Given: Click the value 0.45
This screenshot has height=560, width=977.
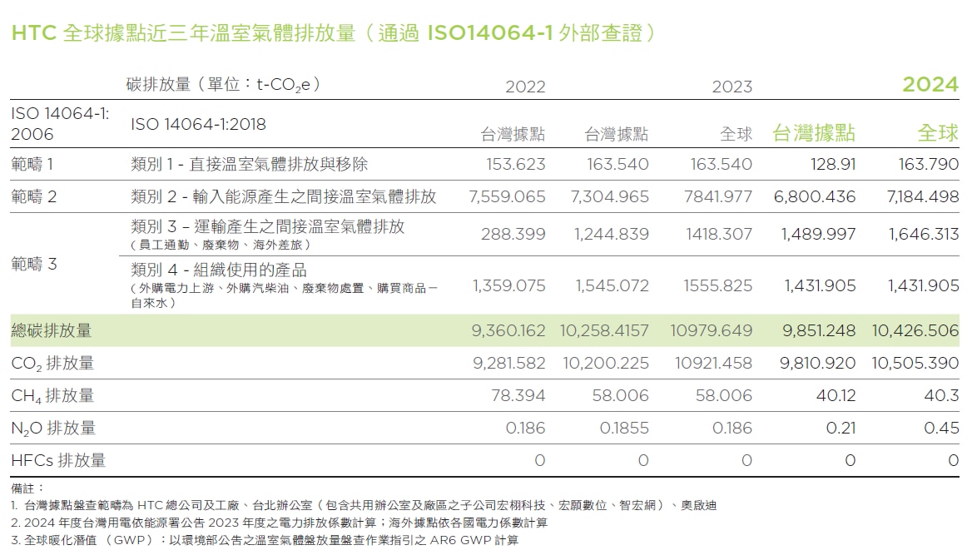Looking at the screenshot, I should click(941, 428).
